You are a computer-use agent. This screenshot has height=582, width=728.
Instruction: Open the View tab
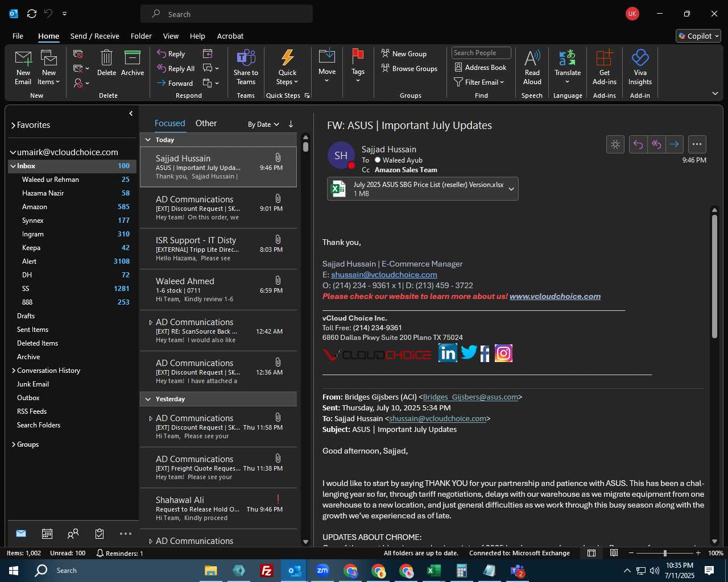point(171,36)
